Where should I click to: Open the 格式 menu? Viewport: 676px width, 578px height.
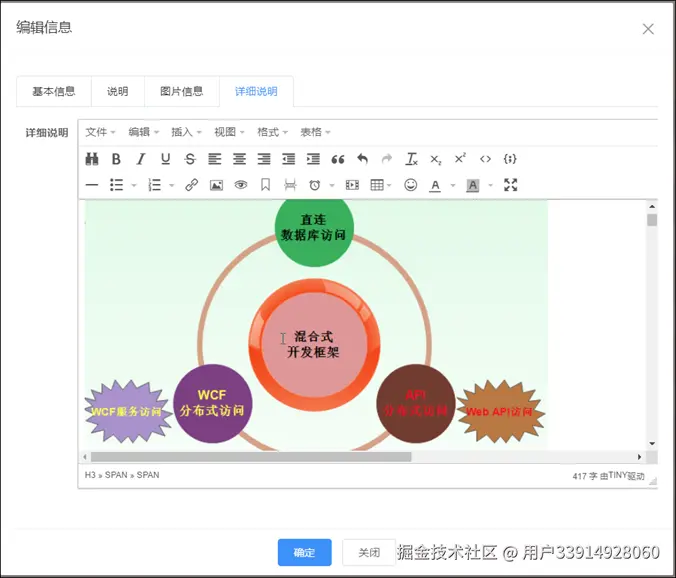click(x=272, y=132)
